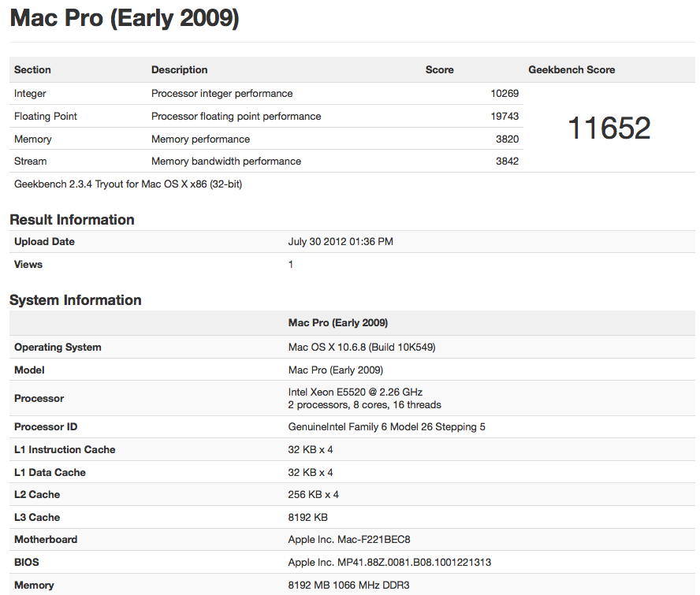Image resolution: width=700 pixels, height=595 pixels.
Task: Click 'Mac OS X 10.6.8 (Build 10K549)' value
Action: [362, 348]
